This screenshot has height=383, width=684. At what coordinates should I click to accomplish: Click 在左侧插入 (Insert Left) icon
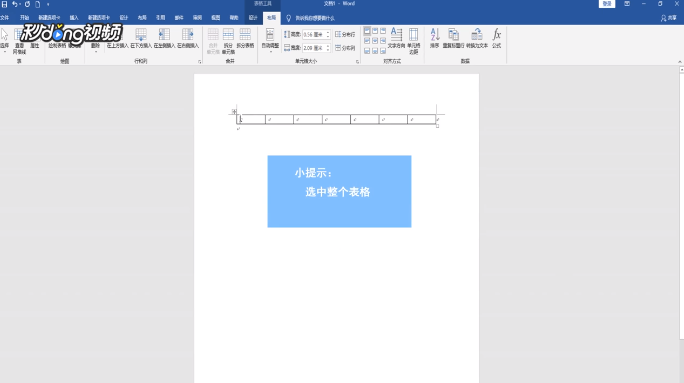tap(164, 35)
